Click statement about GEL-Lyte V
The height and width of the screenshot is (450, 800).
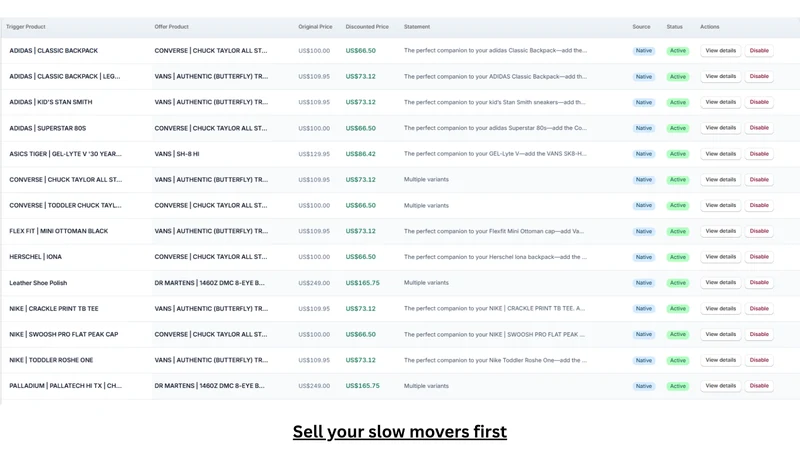click(x=495, y=154)
